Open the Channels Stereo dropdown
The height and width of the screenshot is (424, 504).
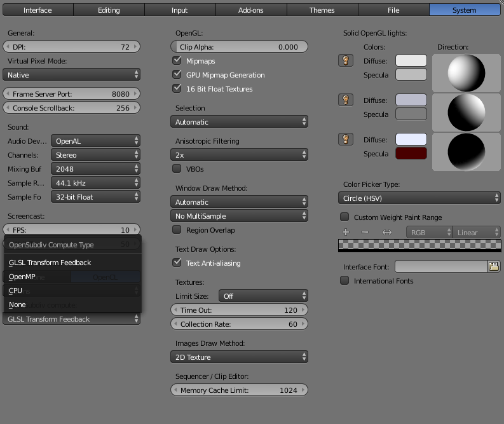coord(95,154)
